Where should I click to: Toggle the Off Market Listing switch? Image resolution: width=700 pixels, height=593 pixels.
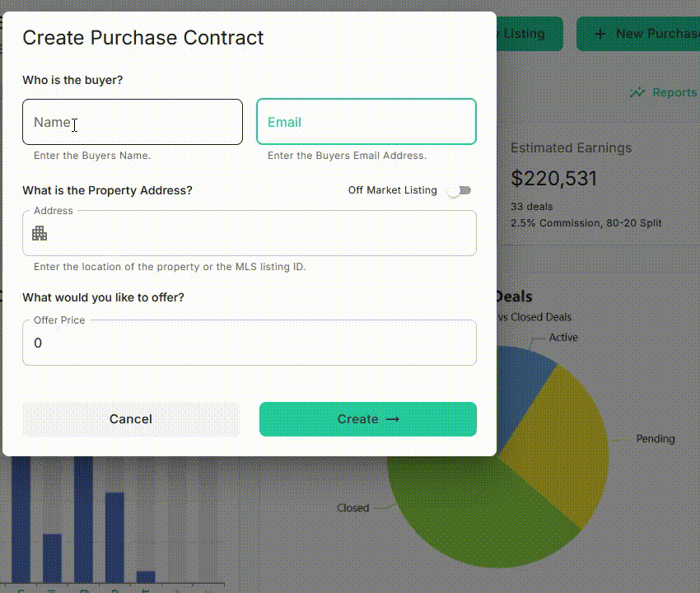(x=459, y=190)
